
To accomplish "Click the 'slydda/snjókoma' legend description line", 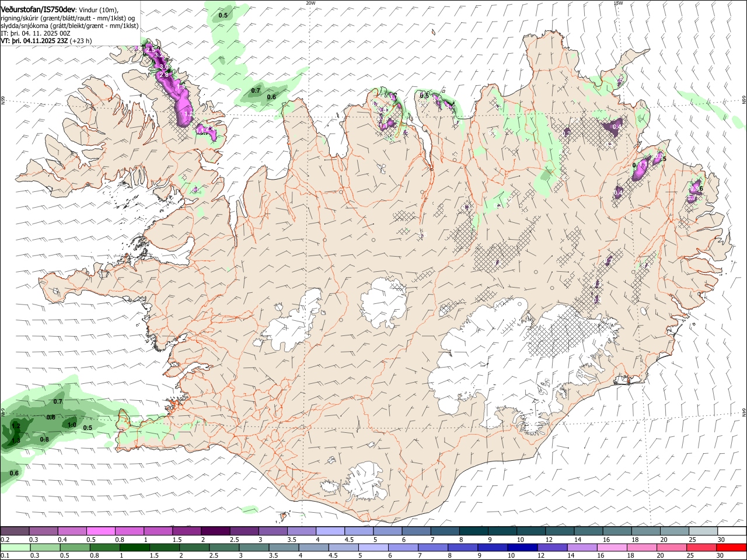I will pos(70,26).
